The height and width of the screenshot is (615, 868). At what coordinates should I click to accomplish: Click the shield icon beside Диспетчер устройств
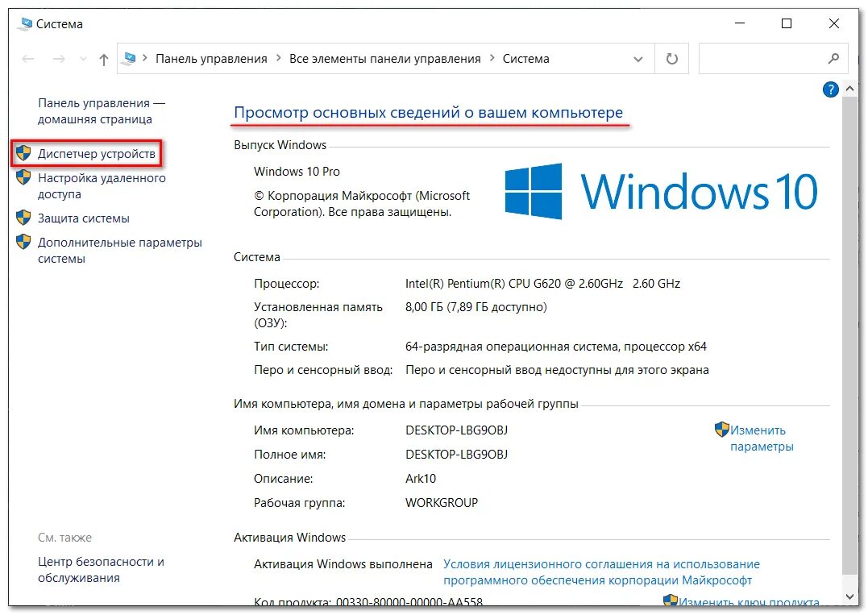23,153
